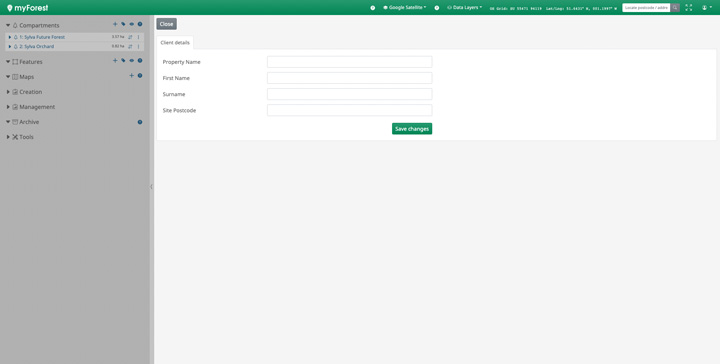This screenshot has height=364, width=720.
Task: Focus the Locate postcode / address field
Action: click(646, 8)
